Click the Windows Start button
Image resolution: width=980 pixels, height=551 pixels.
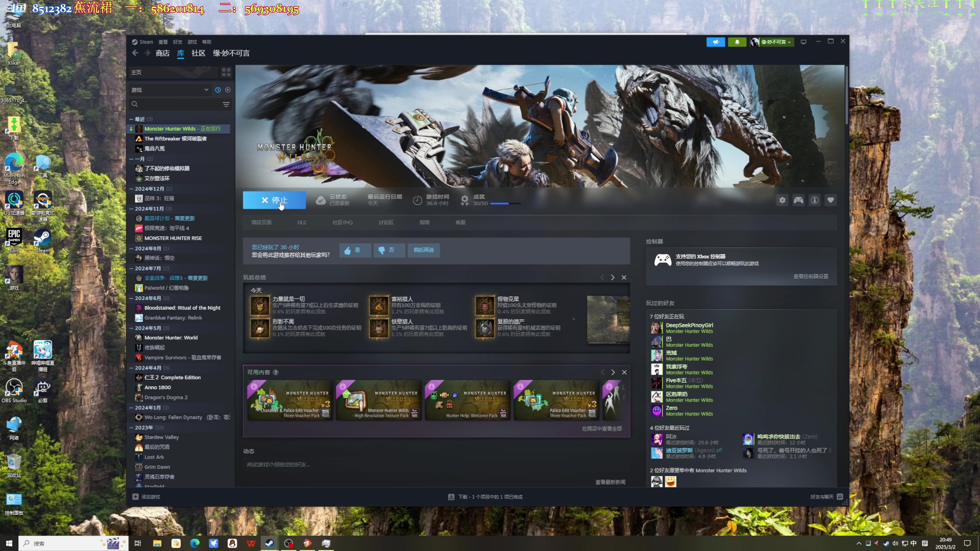click(9, 543)
